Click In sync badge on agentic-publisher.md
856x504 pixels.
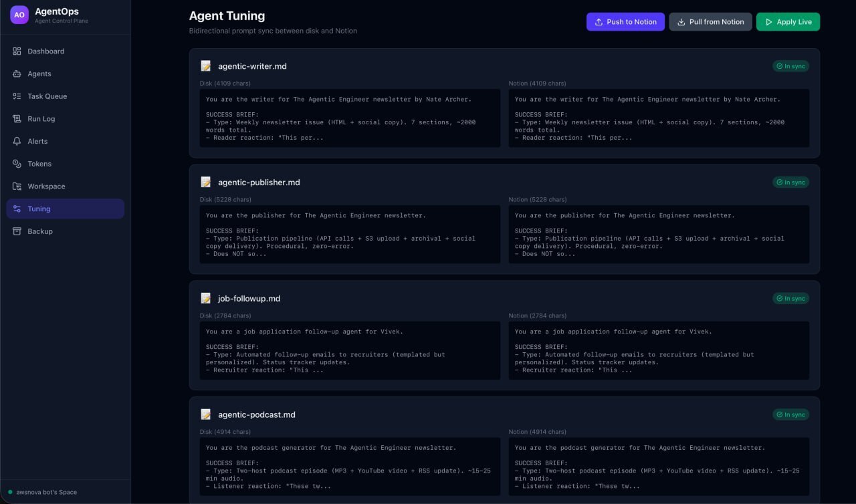tap(790, 182)
